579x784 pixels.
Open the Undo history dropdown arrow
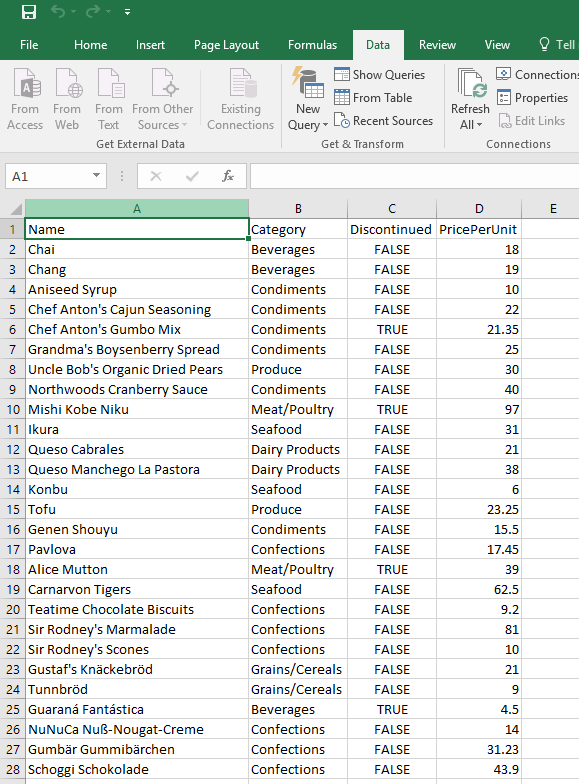coord(73,12)
